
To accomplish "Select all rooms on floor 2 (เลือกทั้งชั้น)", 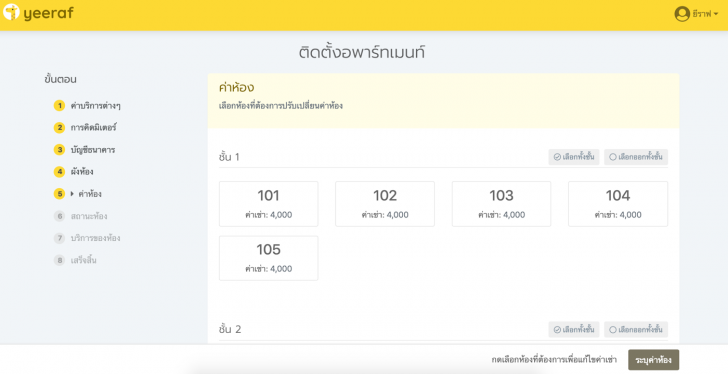I will click(x=574, y=329).
